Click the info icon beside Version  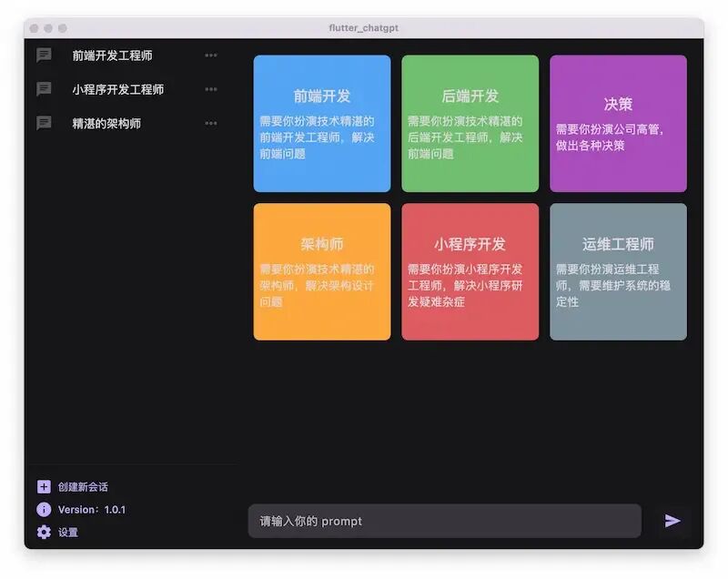pyautogui.click(x=44, y=509)
